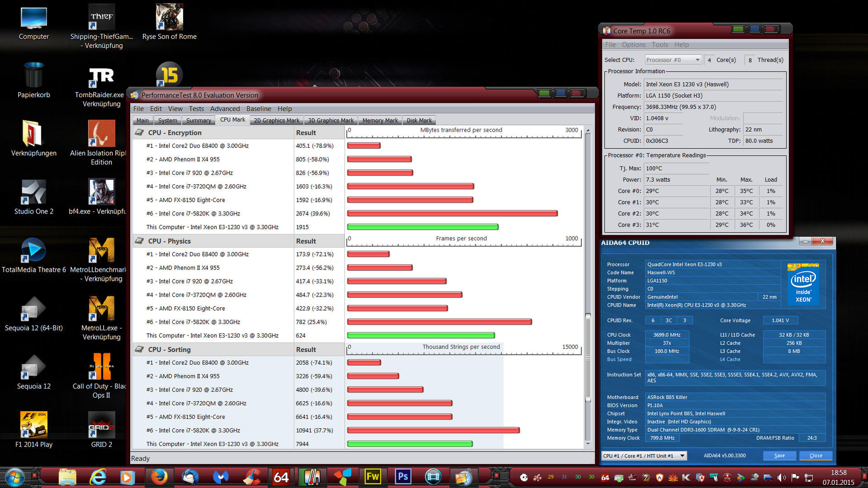Open the Tests menu in PerformanceTest

click(x=196, y=109)
